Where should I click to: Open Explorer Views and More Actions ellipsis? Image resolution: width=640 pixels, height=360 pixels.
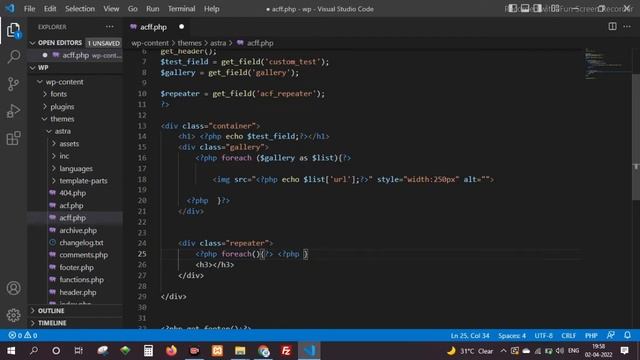click(x=109, y=27)
